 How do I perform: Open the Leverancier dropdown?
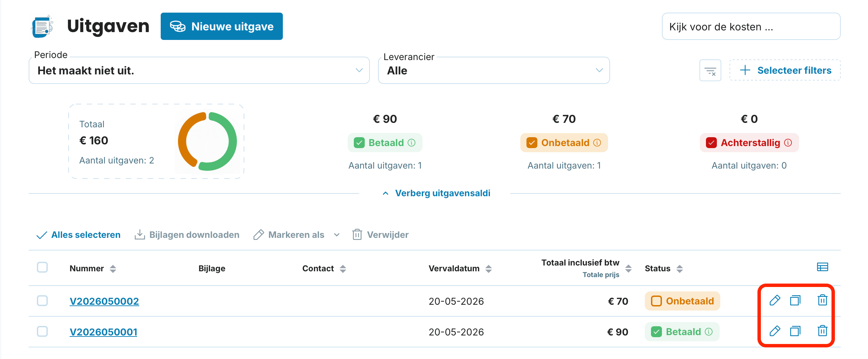coord(494,70)
